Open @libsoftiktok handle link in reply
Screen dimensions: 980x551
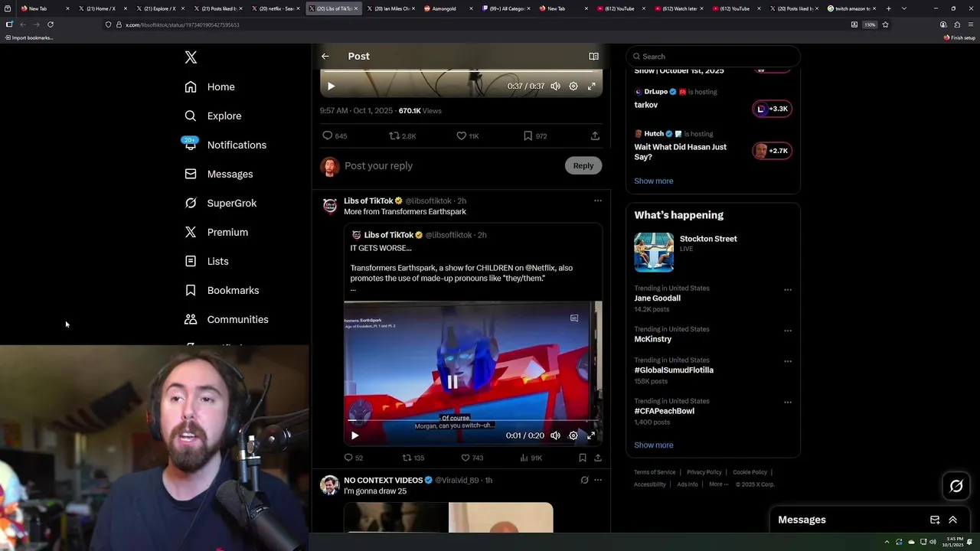pos(428,201)
